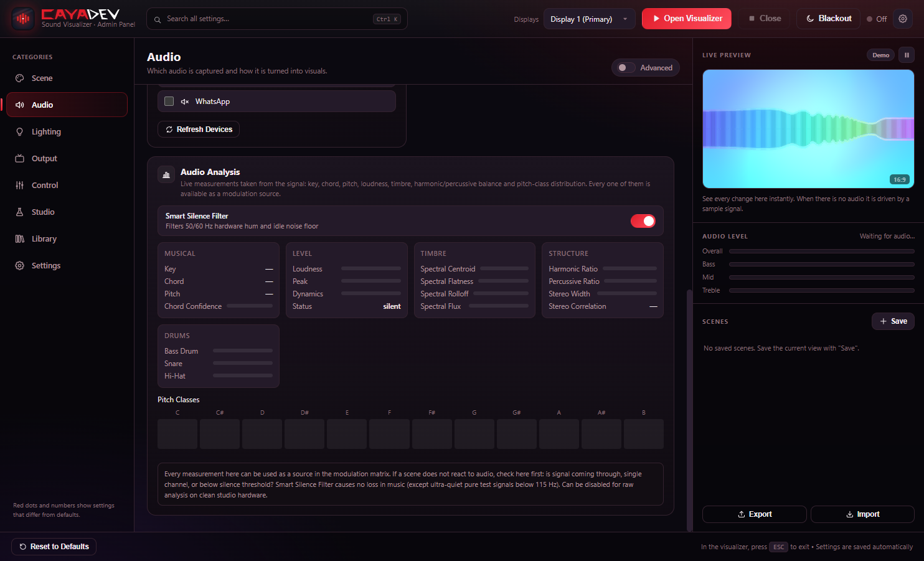Click the magnifier icon in search bar
Screen dimensions: 924x561
pyautogui.click(x=158, y=19)
